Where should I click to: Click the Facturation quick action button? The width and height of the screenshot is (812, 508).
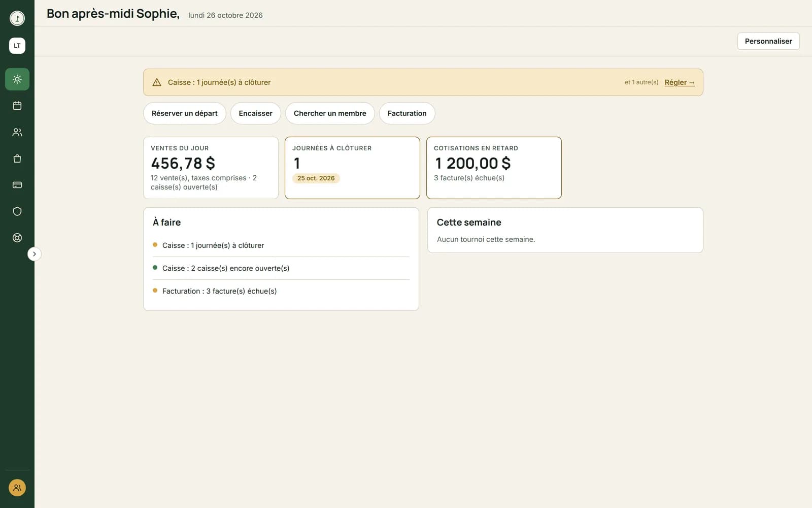(407, 113)
